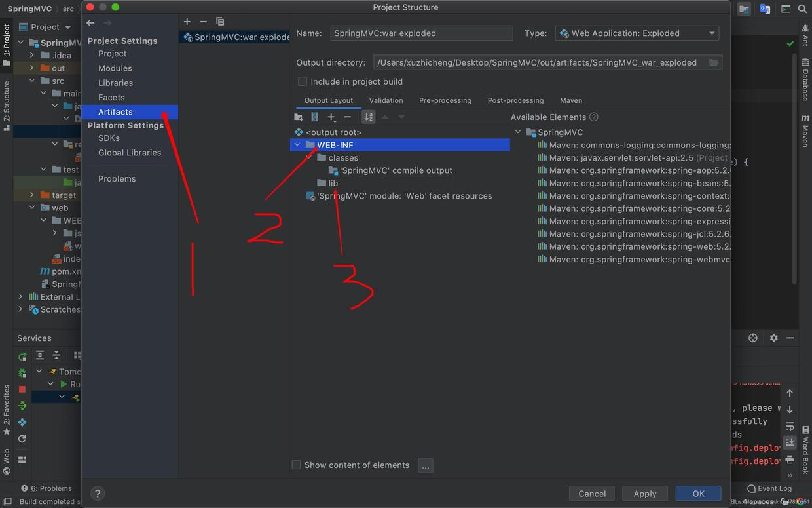Viewport: 812px width, 508px height.
Task: Click the ellipsis button beside Show content
Action: 426,466
